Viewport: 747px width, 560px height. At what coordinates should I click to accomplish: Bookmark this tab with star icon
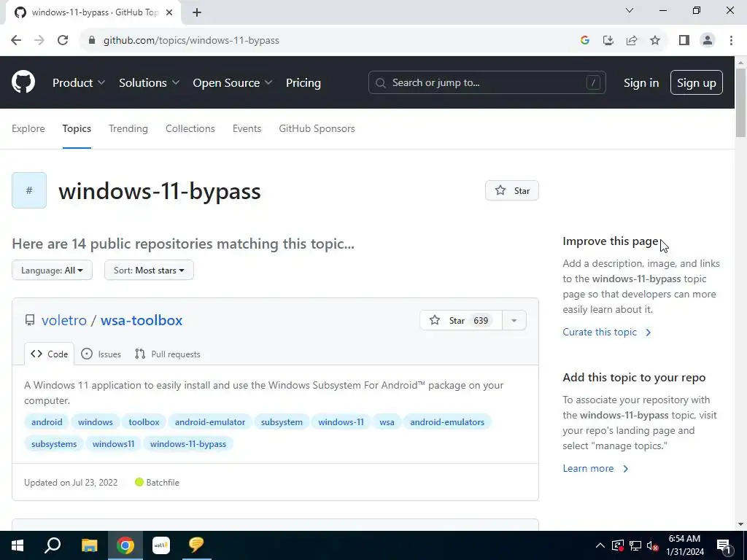point(655,41)
